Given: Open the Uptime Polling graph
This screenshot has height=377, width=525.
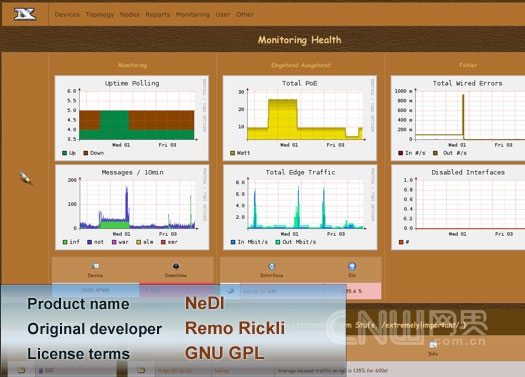Looking at the screenshot, I should click(x=132, y=118).
